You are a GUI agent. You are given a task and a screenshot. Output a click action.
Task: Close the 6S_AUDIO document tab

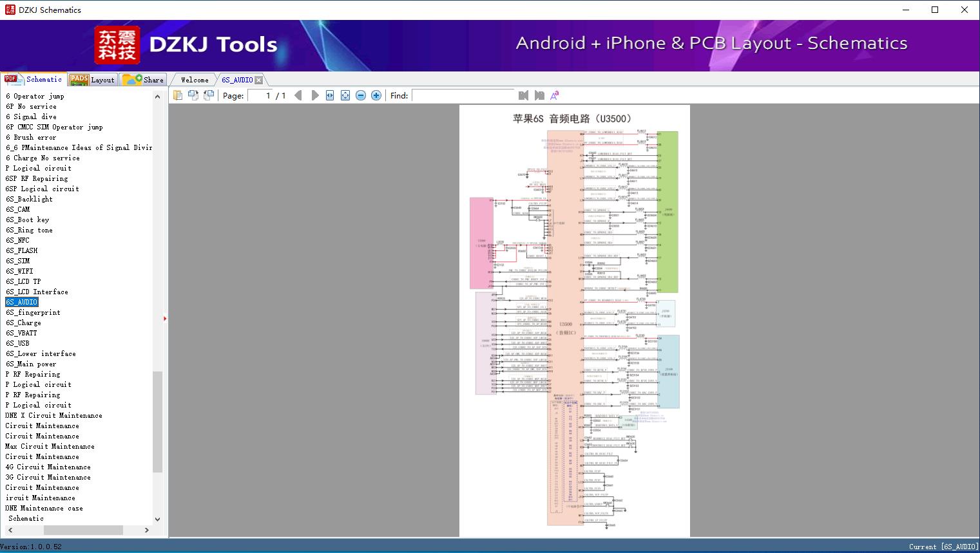pyautogui.click(x=258, y=80)
